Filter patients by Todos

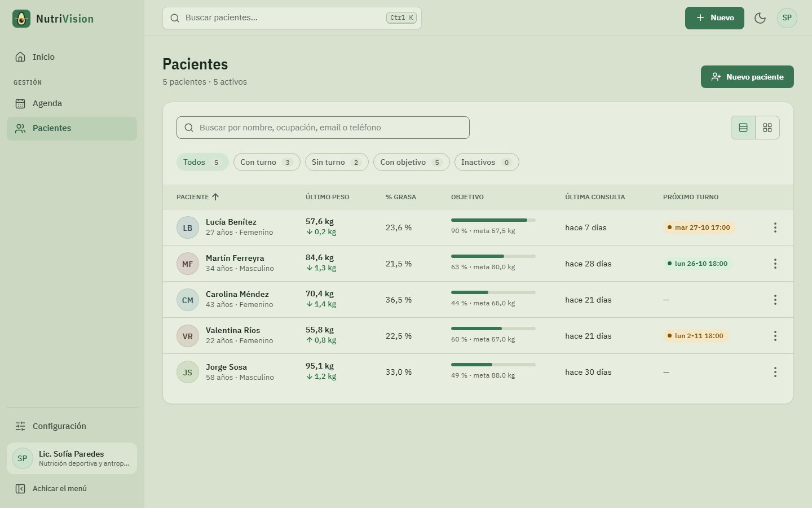pyautogui.click(x=202, y=162)
